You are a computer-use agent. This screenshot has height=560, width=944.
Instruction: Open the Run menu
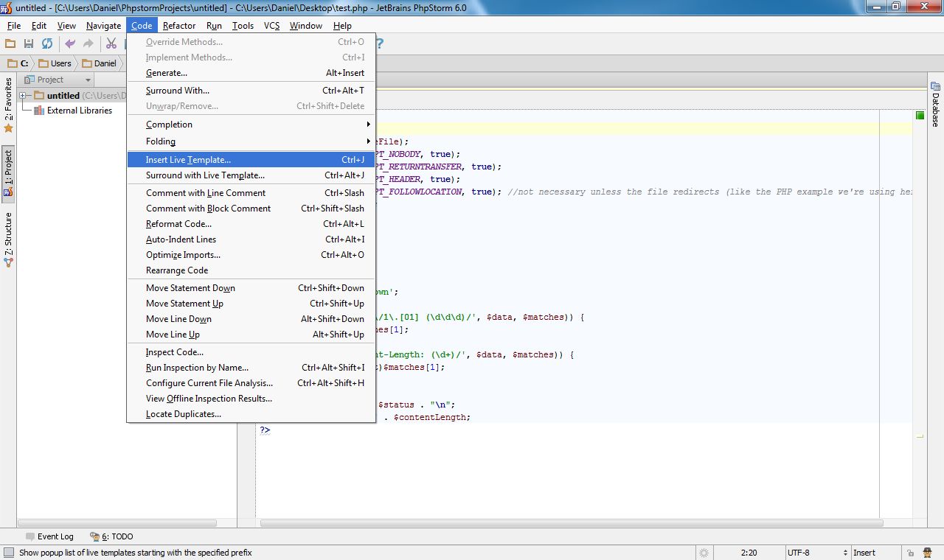pyautogui.click(x=214, y=26)
